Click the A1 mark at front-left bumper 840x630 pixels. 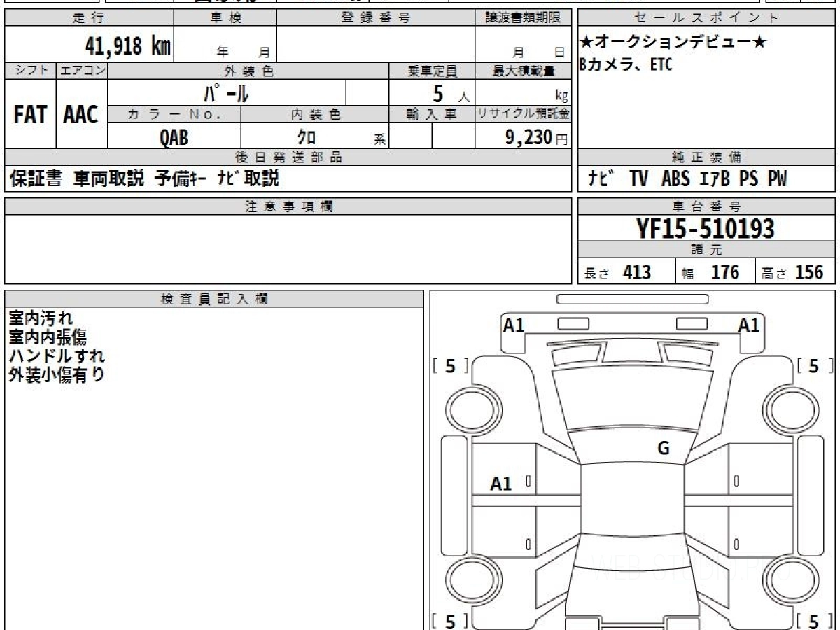pyautogui.click(x=514, y=325)
